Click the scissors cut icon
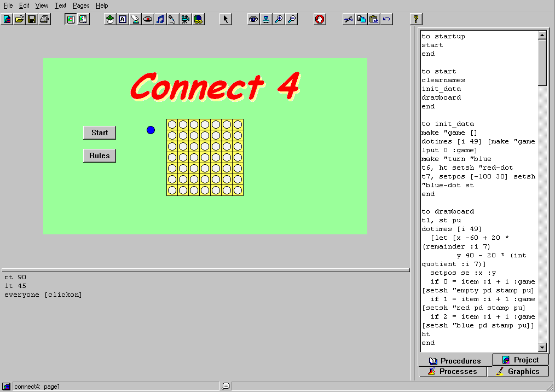Viewport: 555px width, 392px height. point(348,19)
